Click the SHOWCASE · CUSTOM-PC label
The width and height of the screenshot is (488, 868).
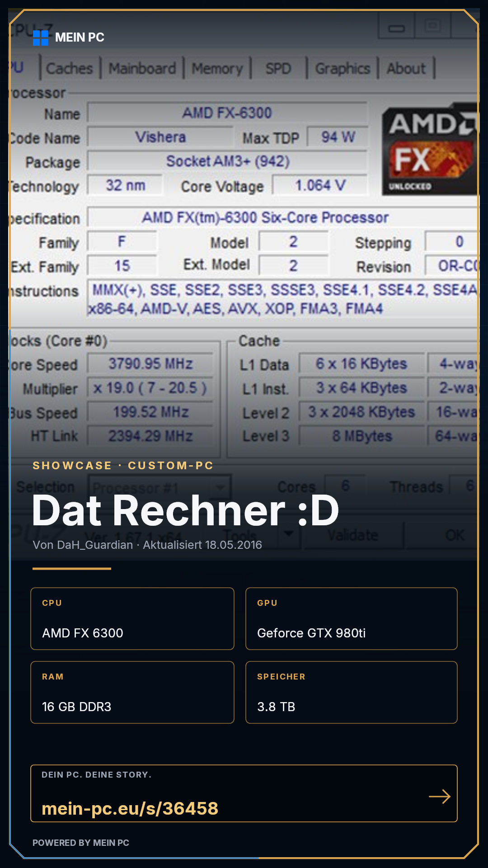123,466
